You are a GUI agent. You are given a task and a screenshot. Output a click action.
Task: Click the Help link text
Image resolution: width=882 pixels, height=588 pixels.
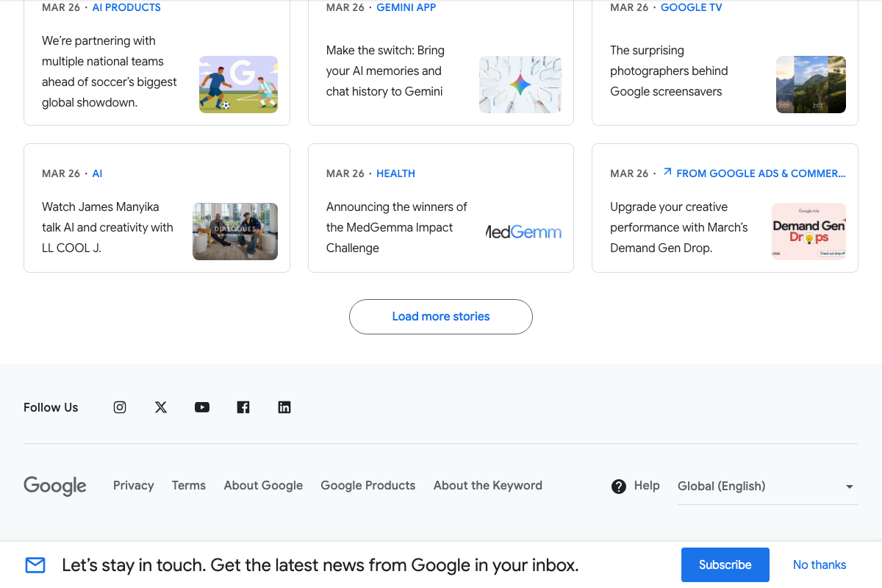point(647,486)
